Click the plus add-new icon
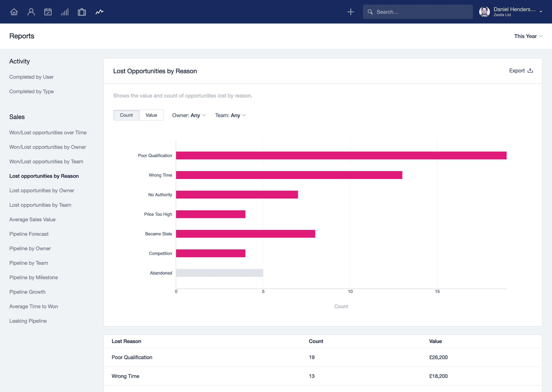Viewport: 552px width, 392px height. pyautogui.click(x=350, y=12)
